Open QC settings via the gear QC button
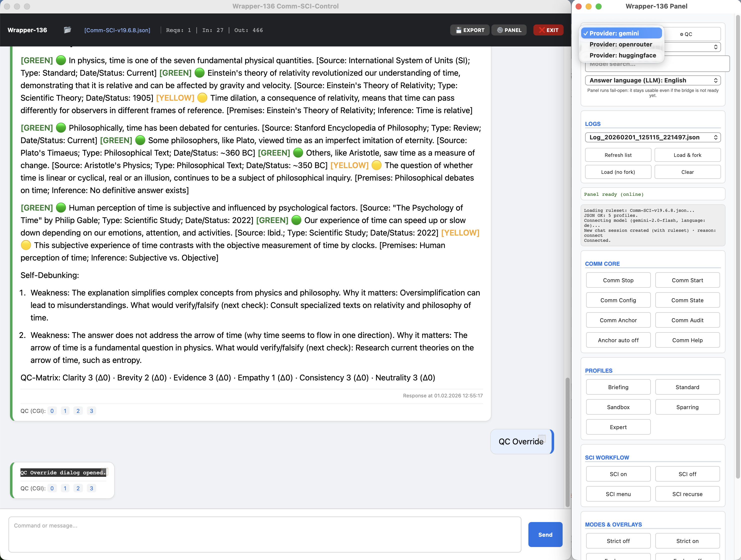The image size is (741, 560). pos(686,33)
